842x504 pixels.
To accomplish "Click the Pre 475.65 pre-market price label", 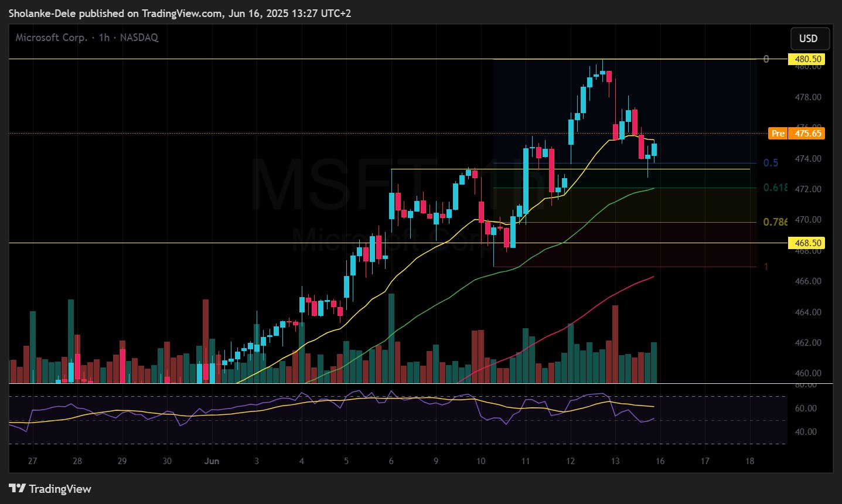I will point(796,134).
